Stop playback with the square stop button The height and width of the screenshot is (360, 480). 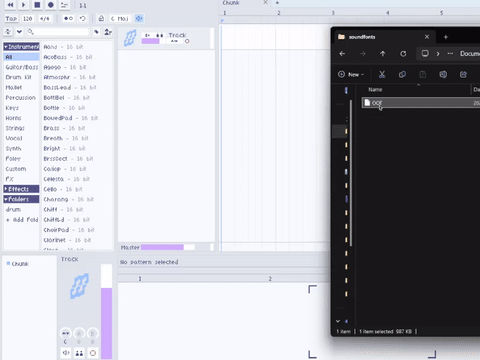pos(37,5)
